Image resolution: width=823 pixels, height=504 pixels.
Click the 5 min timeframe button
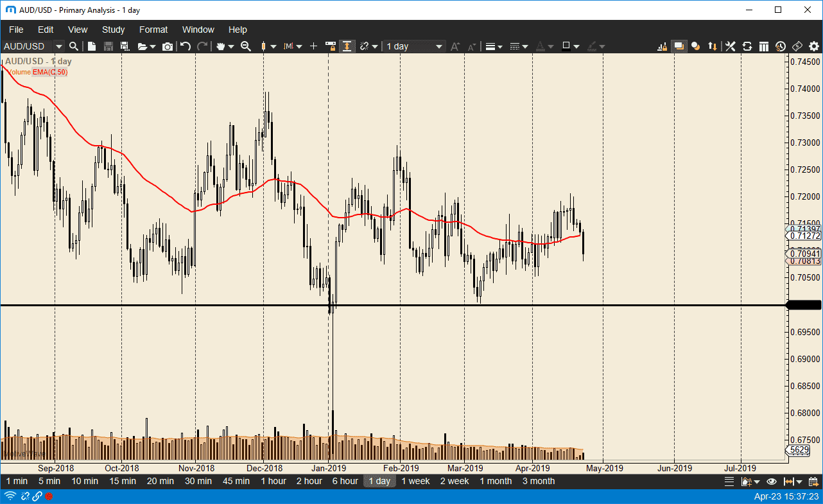pos(48,480)
